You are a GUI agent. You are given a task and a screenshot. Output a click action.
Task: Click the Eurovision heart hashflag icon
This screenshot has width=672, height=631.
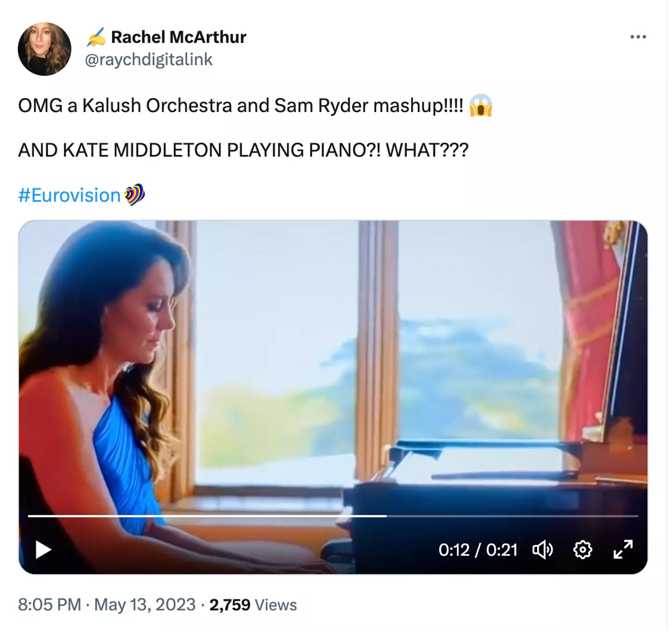coord(134,195)
